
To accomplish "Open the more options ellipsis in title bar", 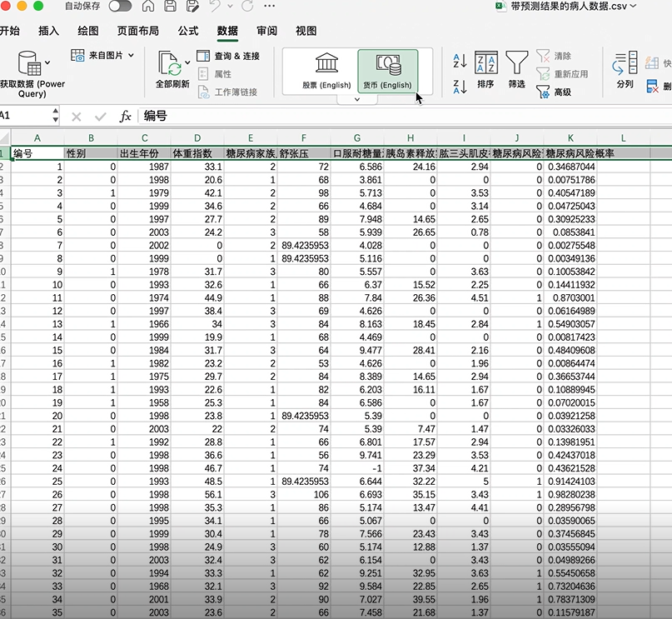I will tap(270, 6).
